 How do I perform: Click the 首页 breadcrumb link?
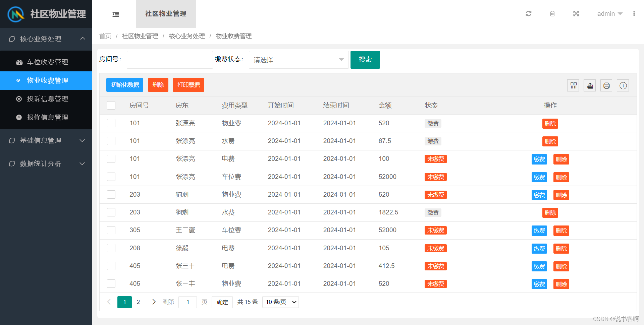pos(105,36)
